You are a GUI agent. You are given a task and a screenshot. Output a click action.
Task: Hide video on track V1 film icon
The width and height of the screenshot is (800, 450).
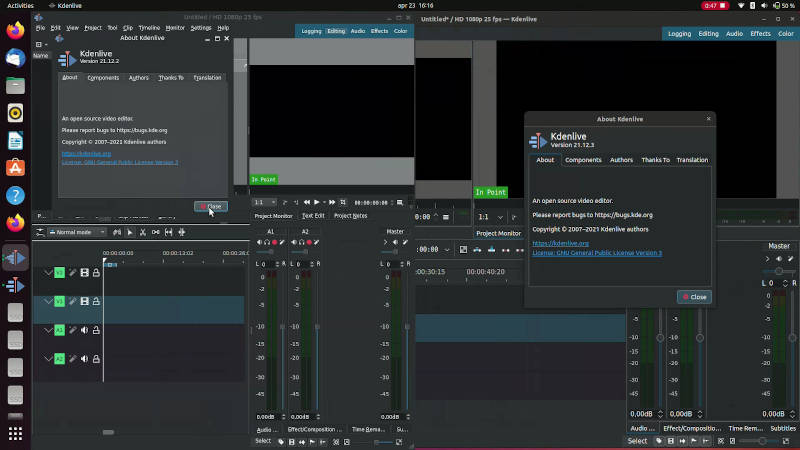[x=84, y=302]
